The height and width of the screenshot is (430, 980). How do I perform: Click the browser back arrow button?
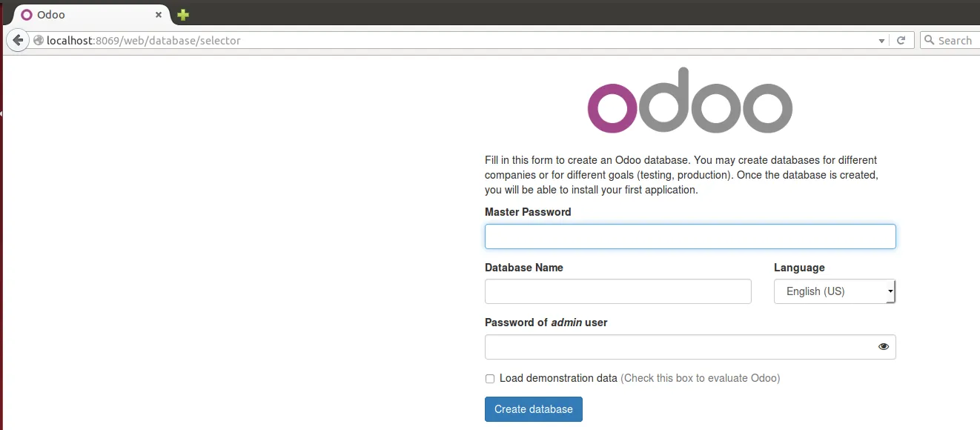[x=18, y=40]
